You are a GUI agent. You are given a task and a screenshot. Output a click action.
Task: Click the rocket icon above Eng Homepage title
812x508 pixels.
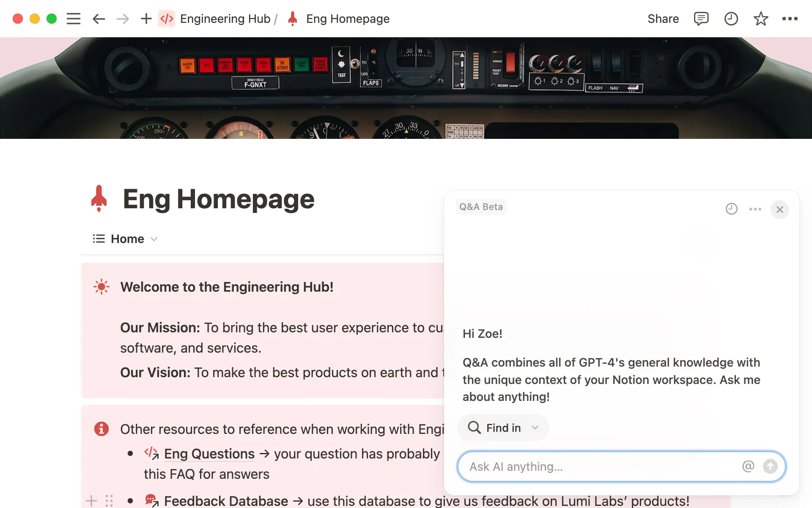(x=99, y=198)
